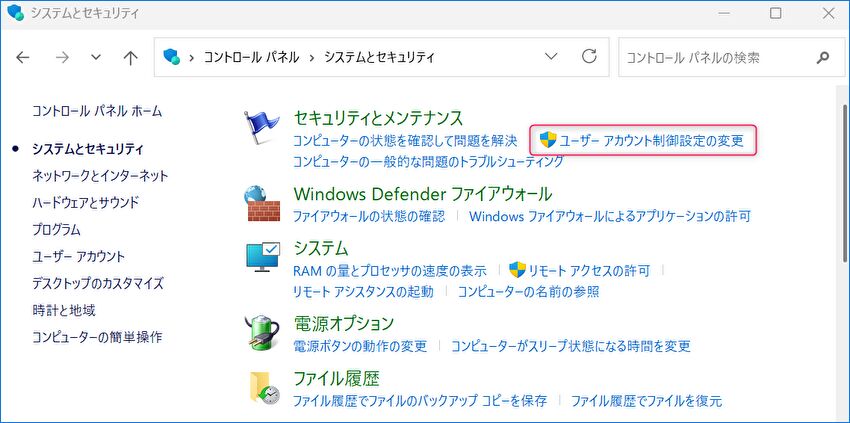Open ネットワークとインターネット in the sidebar
The image size is (850, 423).
100,175
